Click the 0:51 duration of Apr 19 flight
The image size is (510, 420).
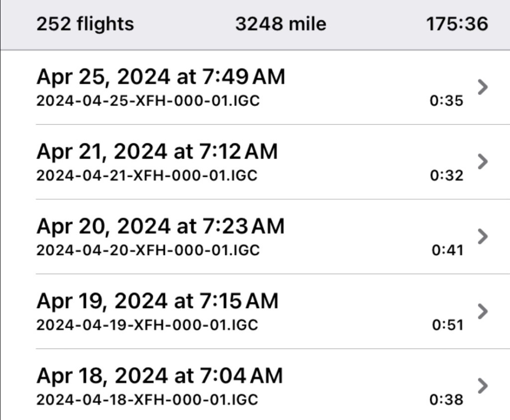pos(447,325)
